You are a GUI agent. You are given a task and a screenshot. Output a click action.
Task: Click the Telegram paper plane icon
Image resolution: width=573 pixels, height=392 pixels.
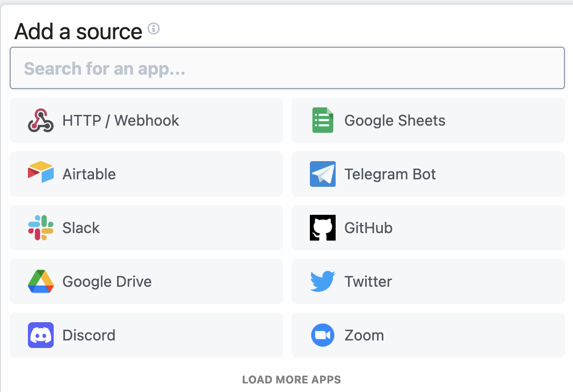pyautogui.click(x=323, y=174)
